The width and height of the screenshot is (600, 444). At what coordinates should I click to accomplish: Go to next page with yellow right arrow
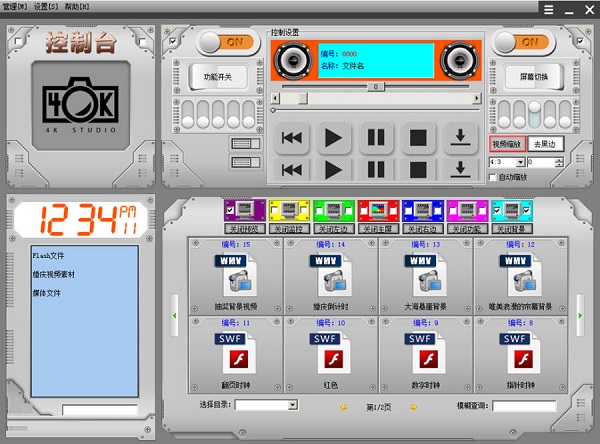point(413,407)
